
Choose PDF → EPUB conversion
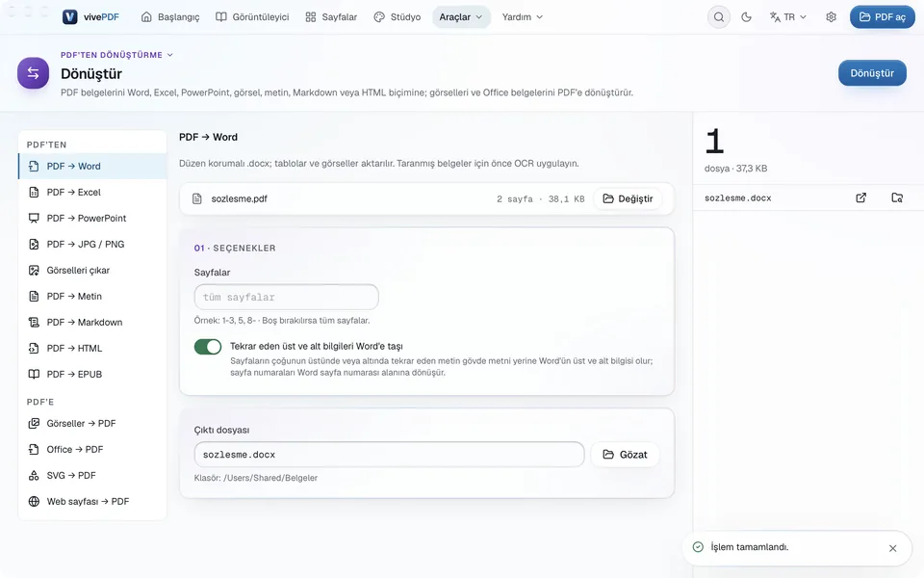92,374
